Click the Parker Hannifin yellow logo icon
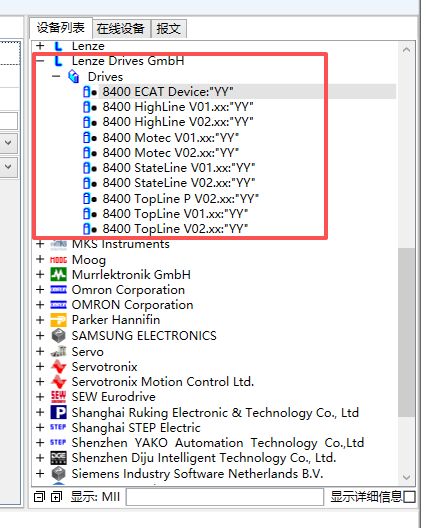Viewport: 421px width, 528px height. [x=58, y=320]
